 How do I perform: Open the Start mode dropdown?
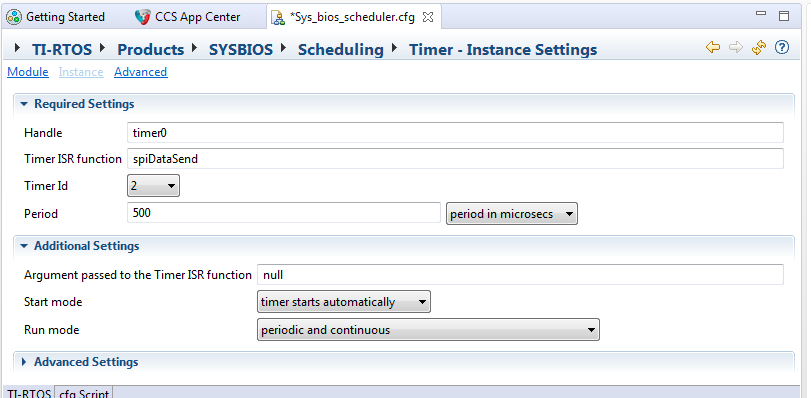343,302
